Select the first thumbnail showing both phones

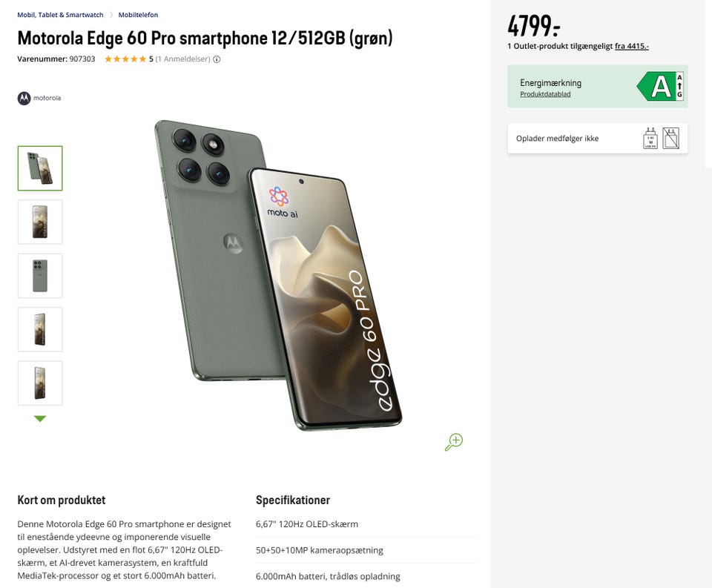point(40,168)
